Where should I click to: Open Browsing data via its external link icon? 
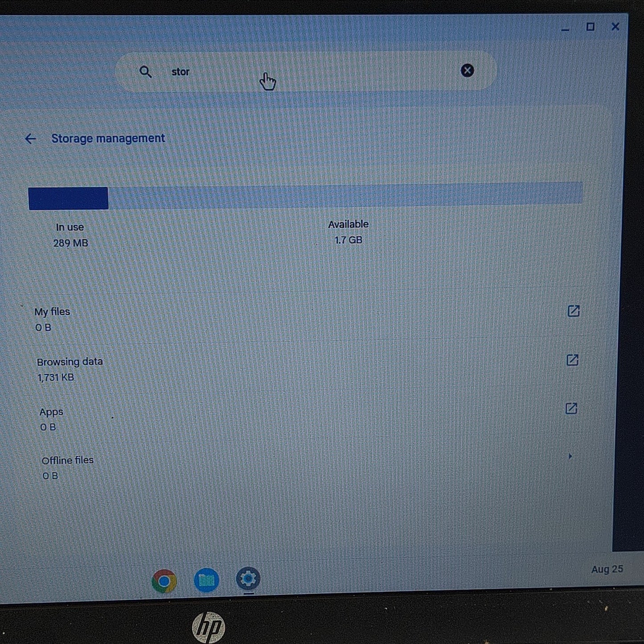pyautogui.click(x=572, y=360)
